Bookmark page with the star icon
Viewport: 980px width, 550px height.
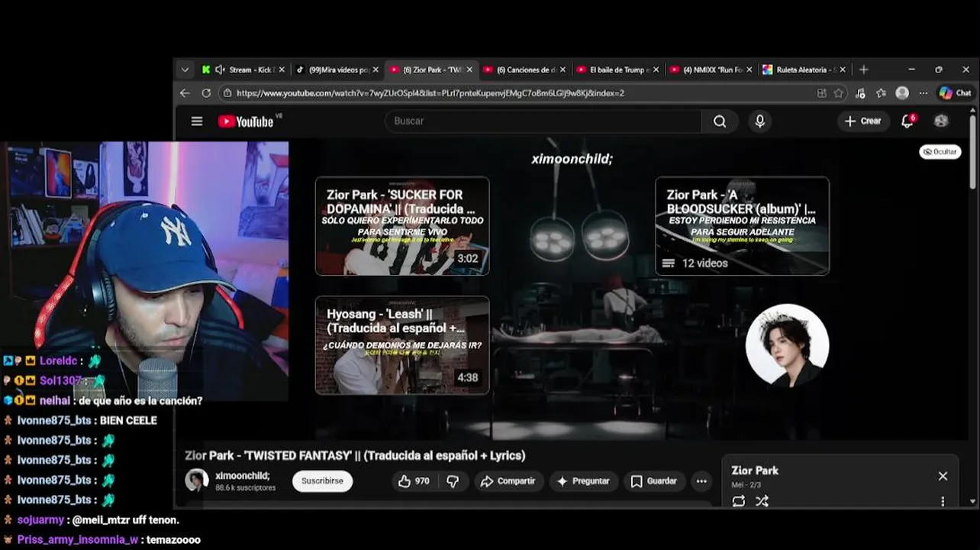[839, 93]
